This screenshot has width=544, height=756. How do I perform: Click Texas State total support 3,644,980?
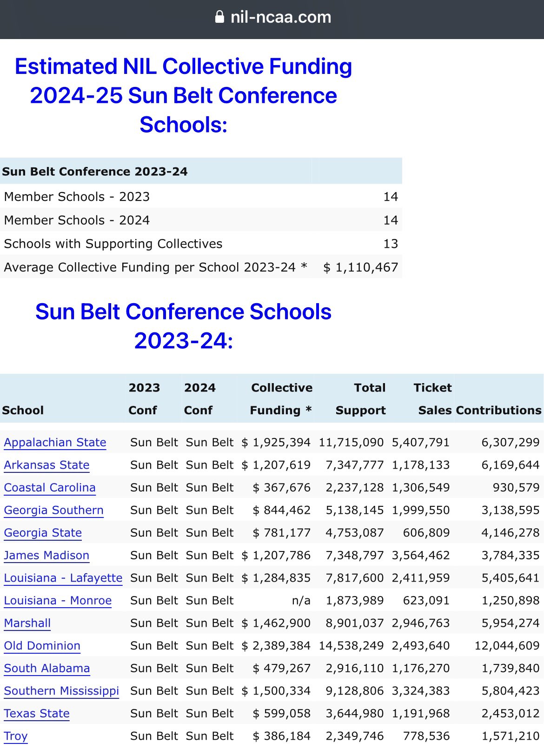point(355,713)
